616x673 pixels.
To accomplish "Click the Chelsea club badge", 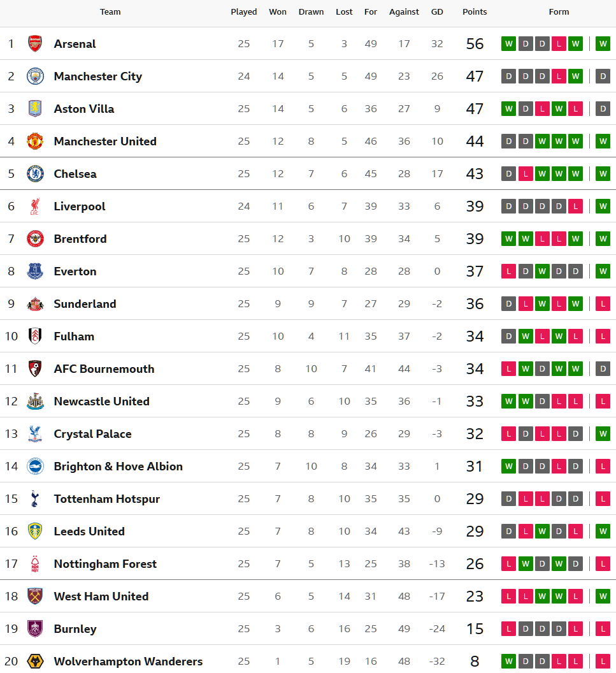I will tap(35, 174).
